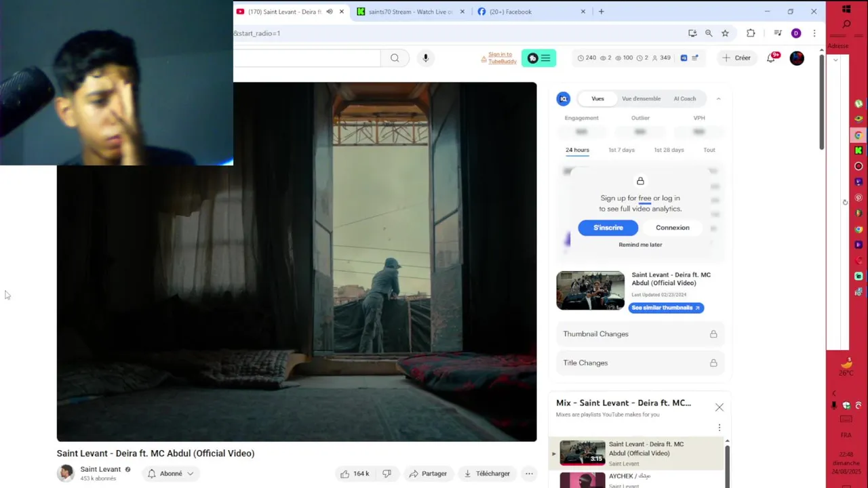Close the Facebook tab

(x=583, y=12)
